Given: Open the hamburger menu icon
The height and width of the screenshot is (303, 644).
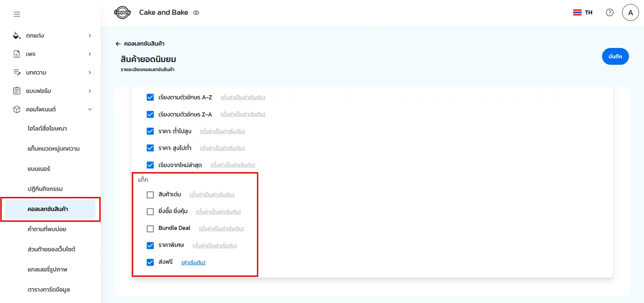Looking at the screenshot, I should [17, 14].
